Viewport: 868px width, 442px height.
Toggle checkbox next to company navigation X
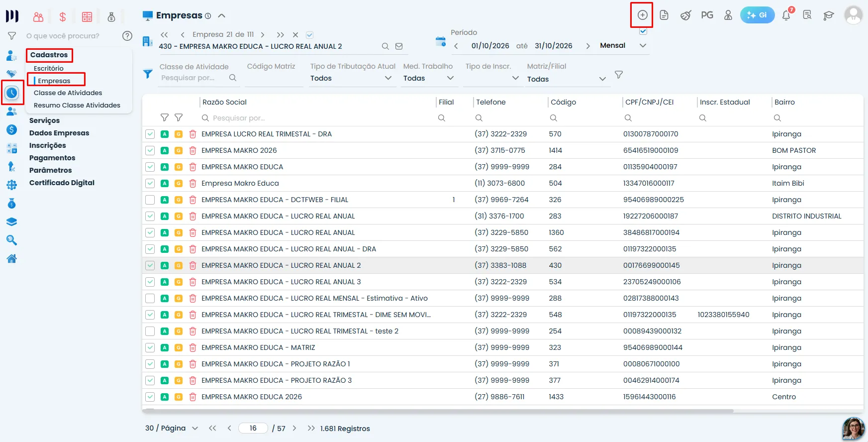309,35
